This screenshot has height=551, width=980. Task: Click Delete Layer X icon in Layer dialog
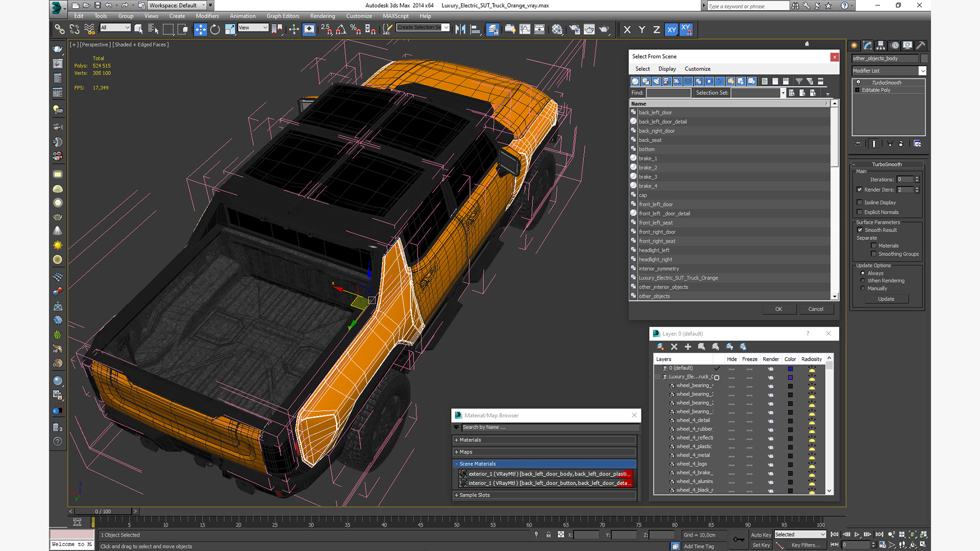click(x=674, y=347)
